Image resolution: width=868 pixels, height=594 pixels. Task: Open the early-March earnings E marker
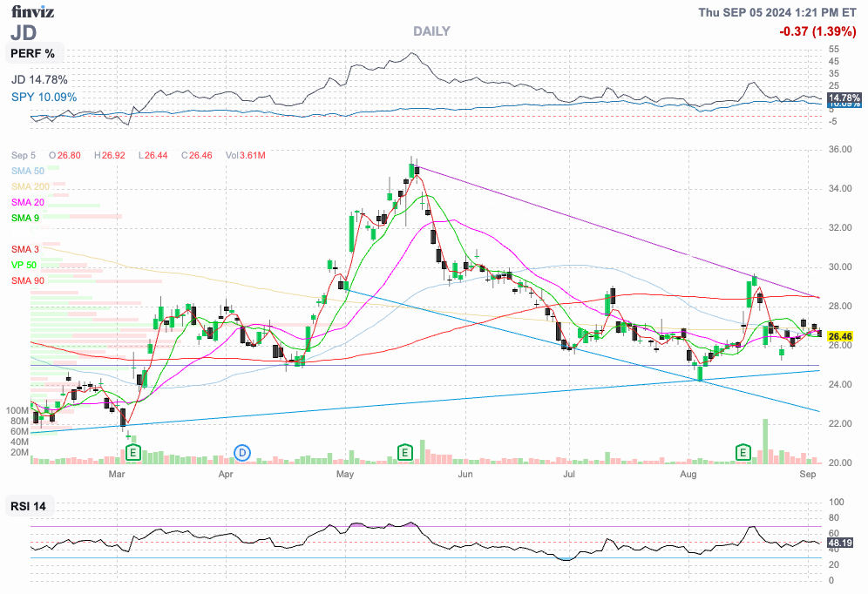coord(132,453)
